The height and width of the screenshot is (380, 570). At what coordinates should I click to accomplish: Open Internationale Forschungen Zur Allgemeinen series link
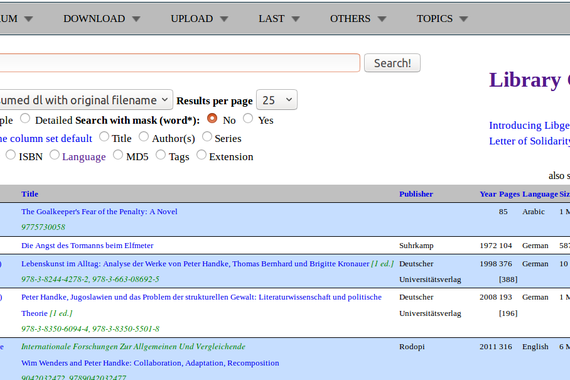pos(133,347)
